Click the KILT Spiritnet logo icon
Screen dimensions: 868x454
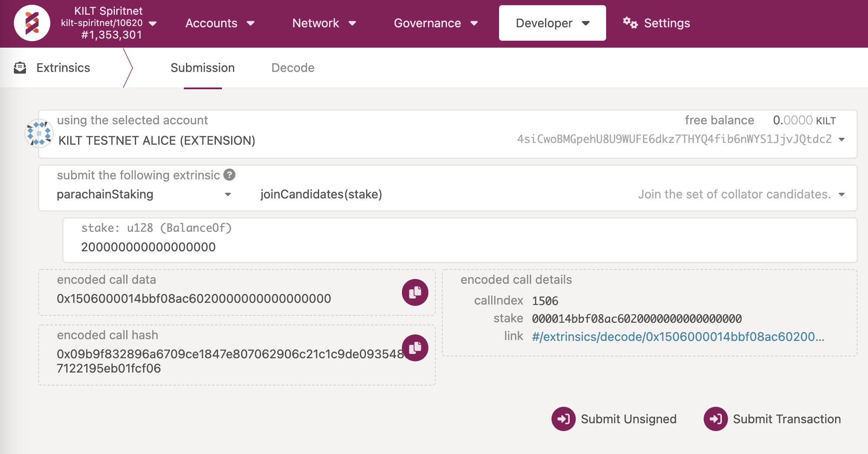click(x=32, y=23)
